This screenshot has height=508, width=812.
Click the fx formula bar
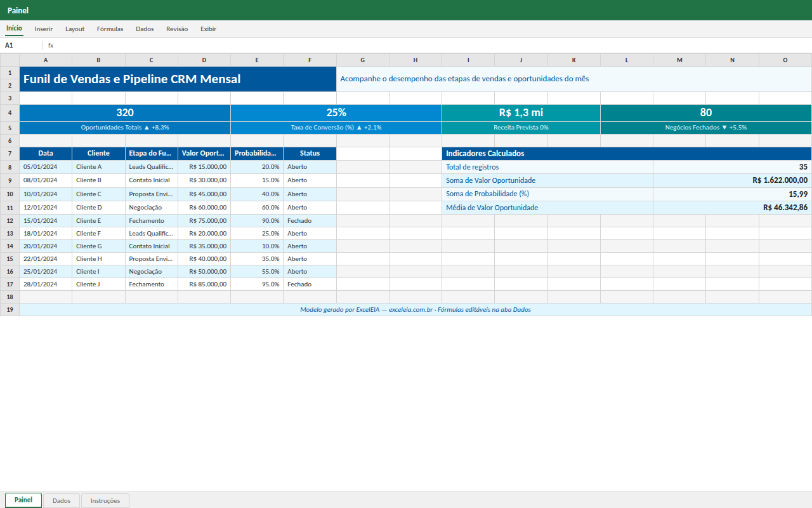429,46
